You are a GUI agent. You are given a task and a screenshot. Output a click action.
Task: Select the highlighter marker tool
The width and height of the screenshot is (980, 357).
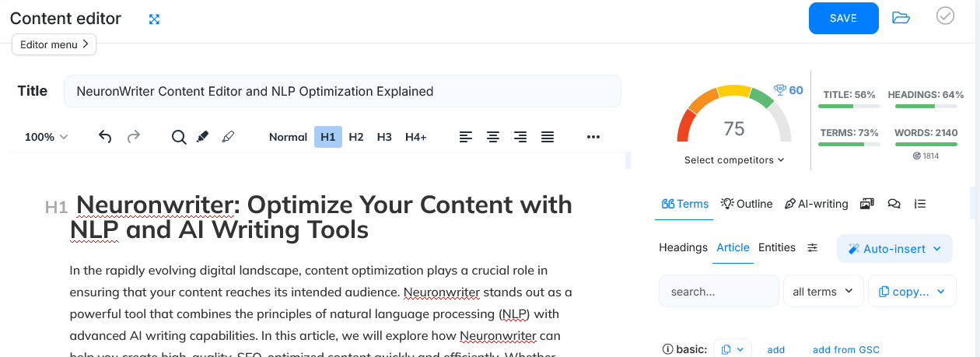click(x=202, y=137)
